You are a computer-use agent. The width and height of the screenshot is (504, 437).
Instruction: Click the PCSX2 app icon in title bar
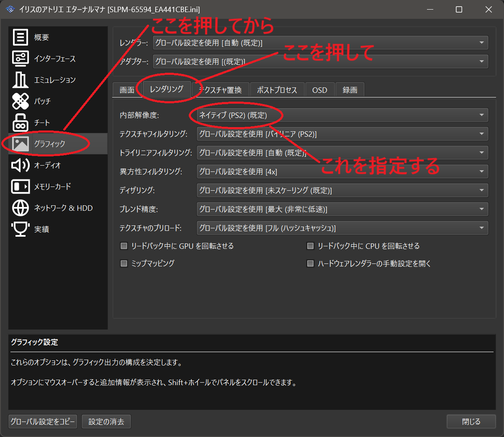tap(10, 9)
